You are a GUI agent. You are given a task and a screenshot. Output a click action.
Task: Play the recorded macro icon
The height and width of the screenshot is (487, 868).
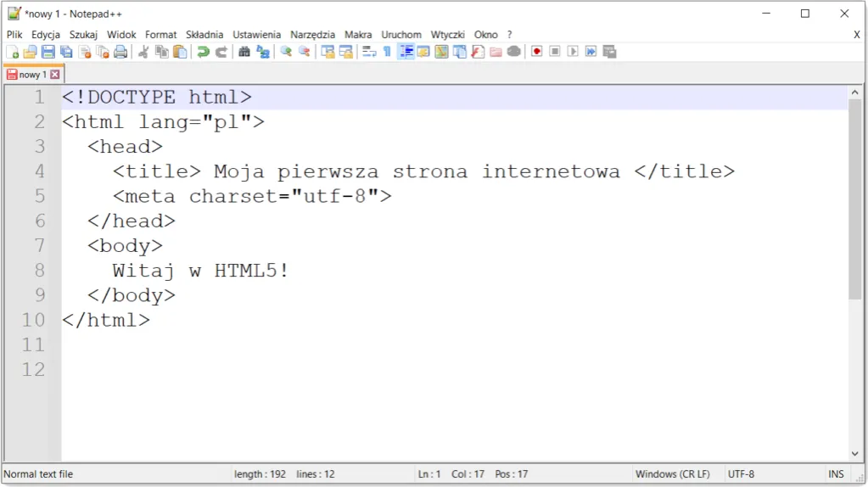573,52
